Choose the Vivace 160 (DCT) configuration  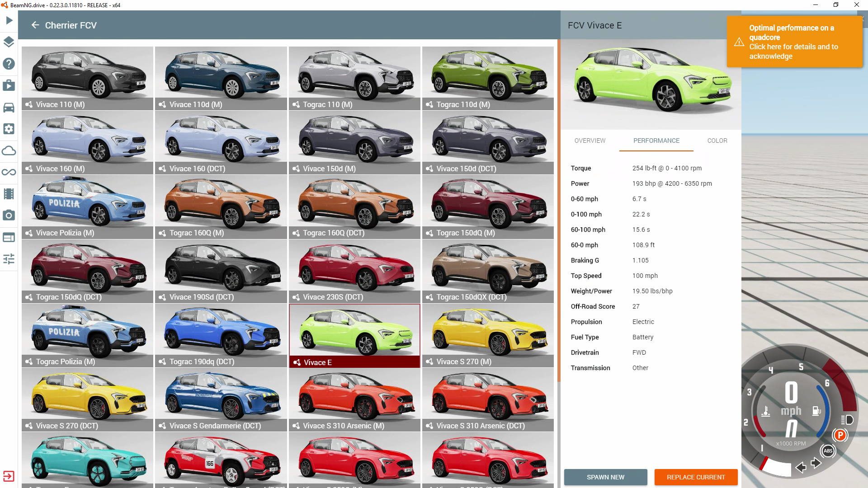(x=221, y=142)
